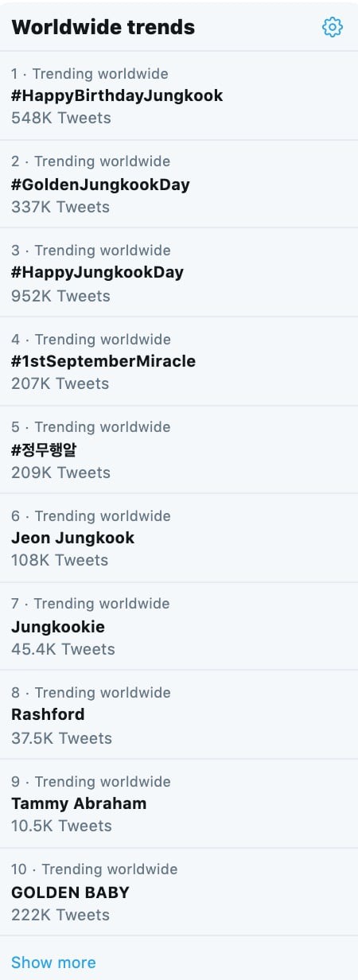The image size is (358, 980).
Task: Click the 222K Tweets count
Action: [60, 915]
